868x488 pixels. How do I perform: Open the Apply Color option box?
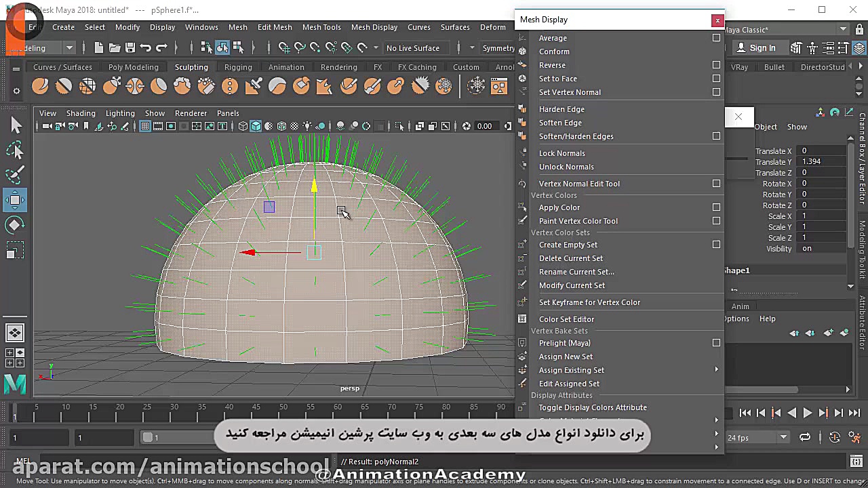coord(716,207)
